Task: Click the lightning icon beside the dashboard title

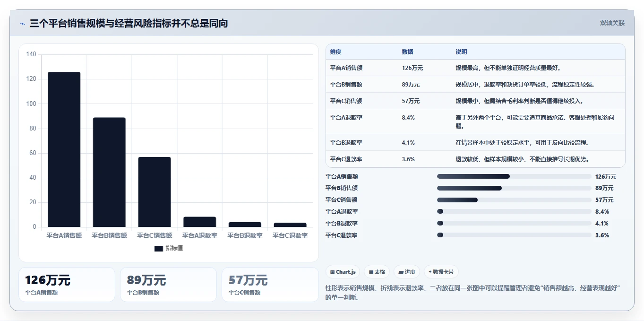Action: (x=23, y=24)
